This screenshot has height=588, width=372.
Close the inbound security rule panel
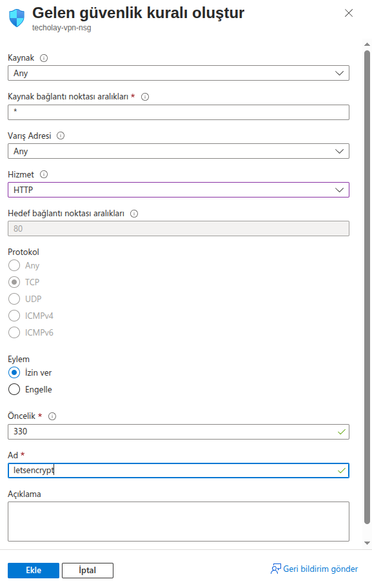tap(349, 13)
